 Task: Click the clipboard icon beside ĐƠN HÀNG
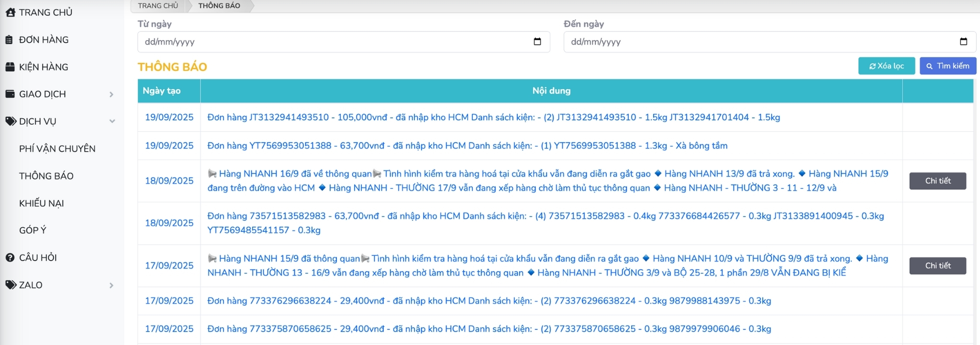point(9,40)
